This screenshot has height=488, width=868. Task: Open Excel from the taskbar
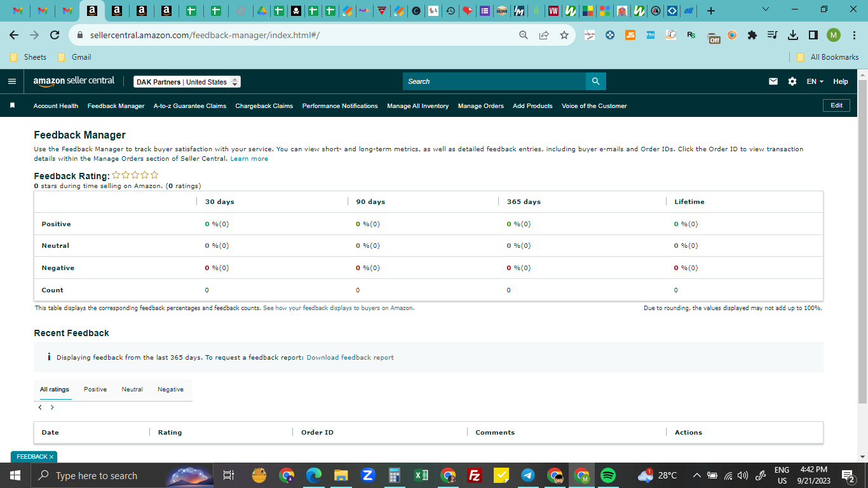click(421, 475)
